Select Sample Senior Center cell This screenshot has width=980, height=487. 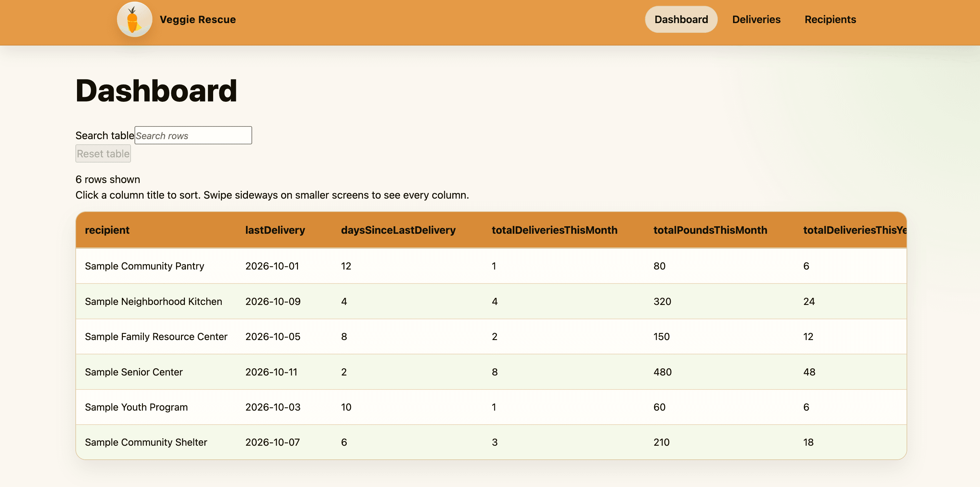click(x=134, y=372)
